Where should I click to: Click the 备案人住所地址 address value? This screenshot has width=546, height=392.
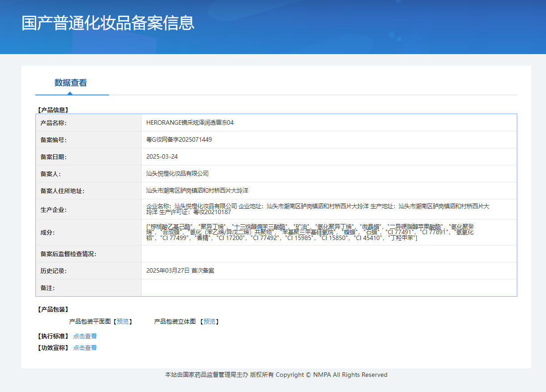197,190
